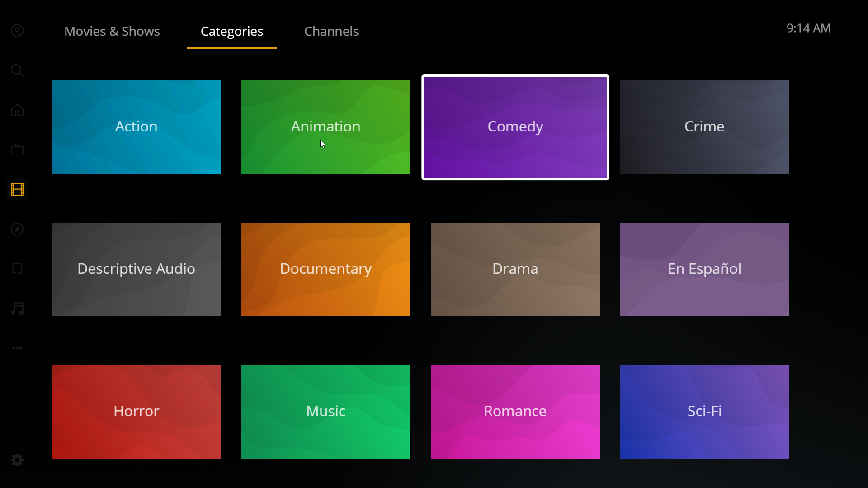The image size is (868, 488).
Task: Switch to the Channels tab
Action: [331, 31]
